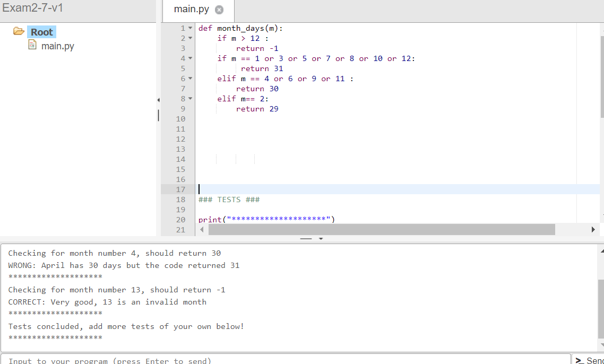Click the 'return 30' code line

257,89
